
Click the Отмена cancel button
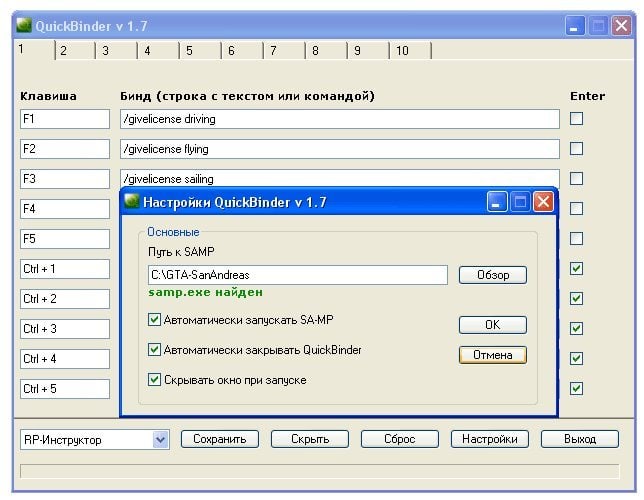[493, 355]
